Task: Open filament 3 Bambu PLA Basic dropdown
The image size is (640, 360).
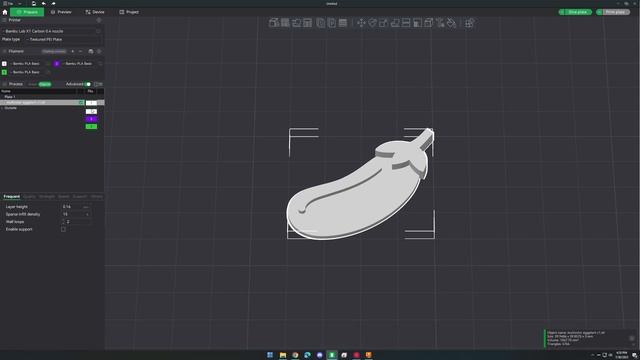Action: (x=27, y=72)
